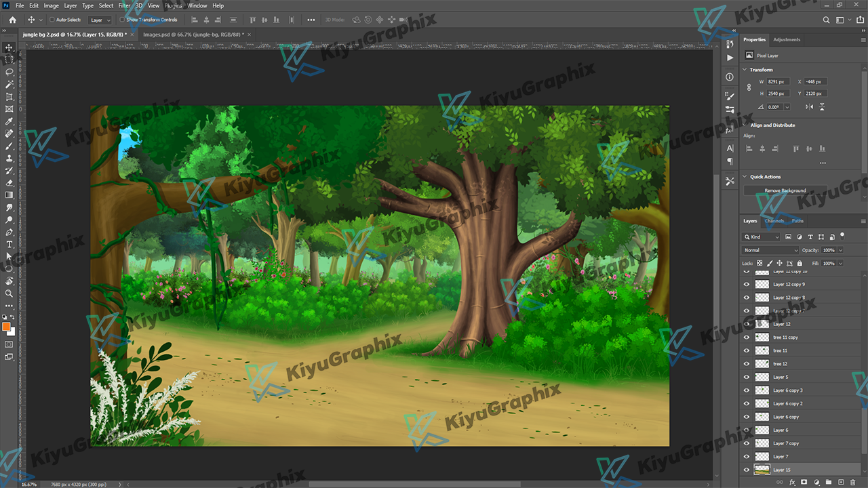This screenshot has width=868, height=488.
Task: Open the Kind layer filter dropdown
Action: pyautogui.click(x=762, y=237)
